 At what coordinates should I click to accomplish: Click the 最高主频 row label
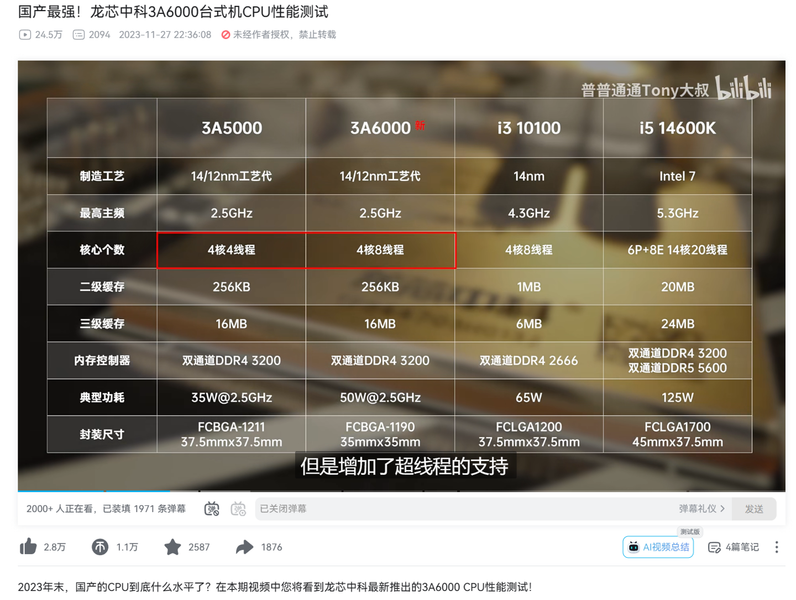point(102,213)
